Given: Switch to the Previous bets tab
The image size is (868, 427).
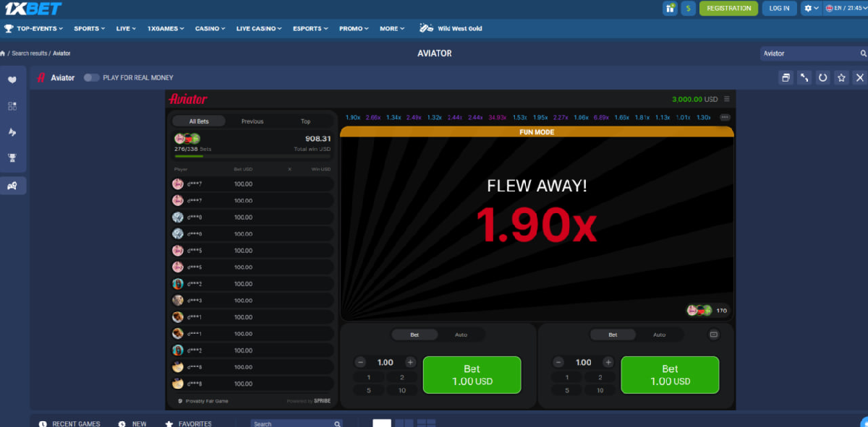Looking at the screenshot, I should 252,121.
